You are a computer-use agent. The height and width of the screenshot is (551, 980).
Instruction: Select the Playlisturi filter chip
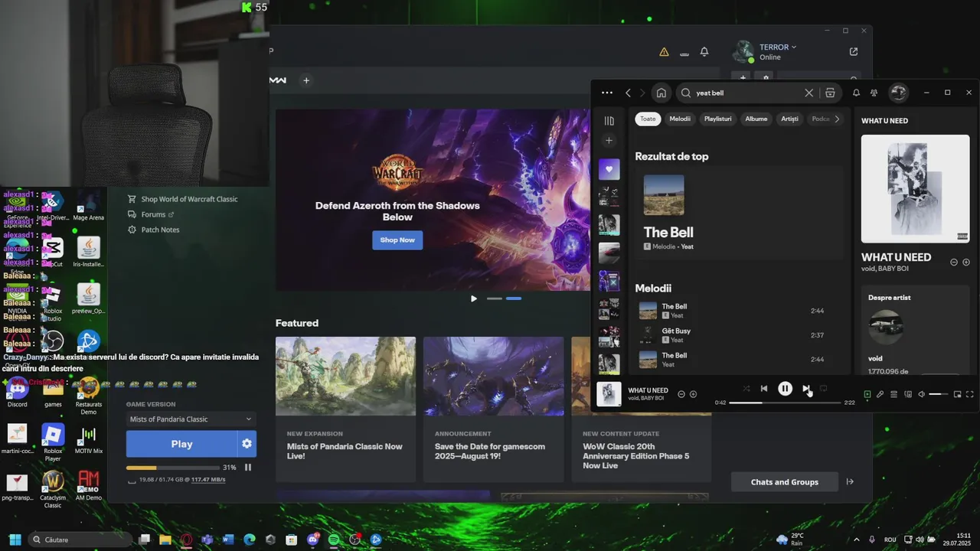coord(718,119)
